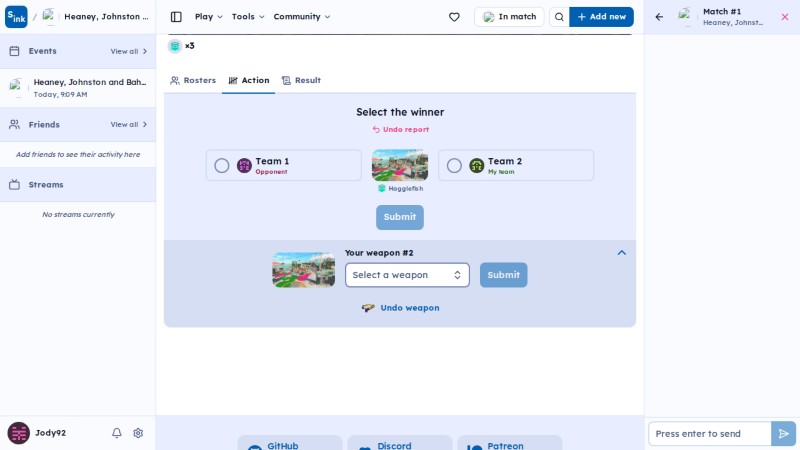Switch to the Rosters tab
Image resolution: width=800 pixels, height=450 pixels.
pyautogui.click(x=193, y=81)
